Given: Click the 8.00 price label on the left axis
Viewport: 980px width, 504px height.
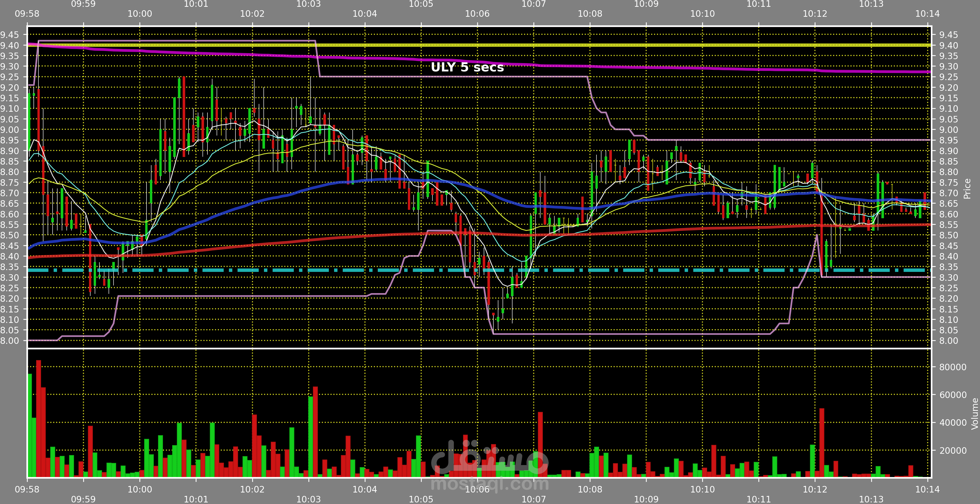Looking at the screenshot, I should (x=9, y=341).
